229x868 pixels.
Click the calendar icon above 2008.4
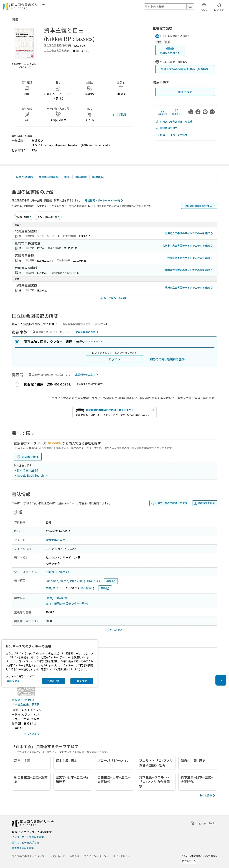click(x=121, y=88)
